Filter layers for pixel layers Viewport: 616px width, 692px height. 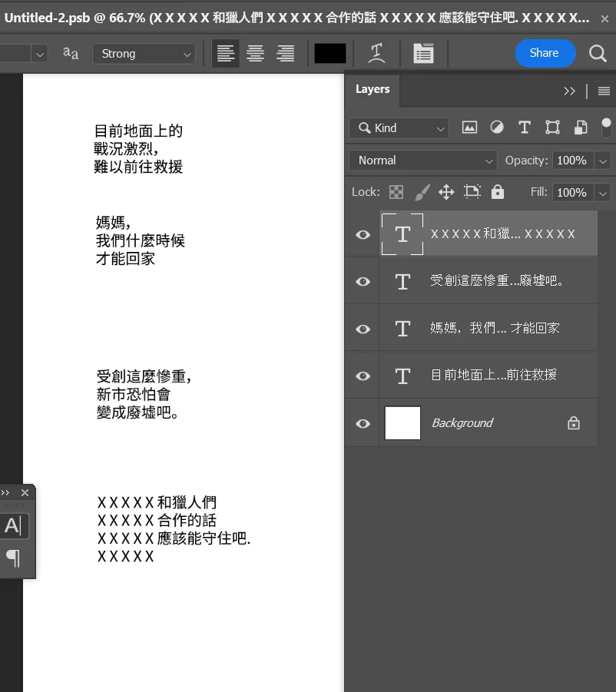point(469,127)
